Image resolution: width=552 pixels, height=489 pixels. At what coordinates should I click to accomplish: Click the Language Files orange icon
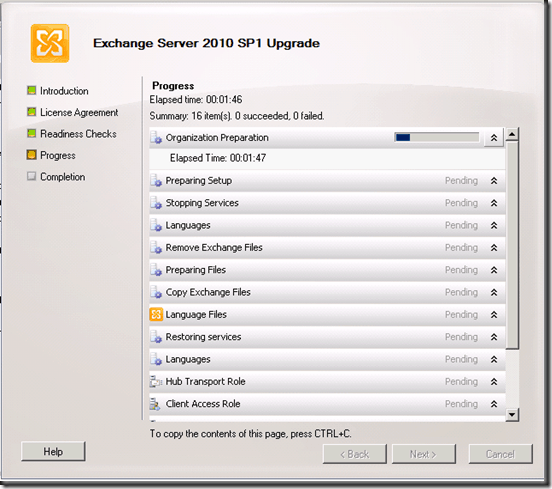[x=156, y=314]
